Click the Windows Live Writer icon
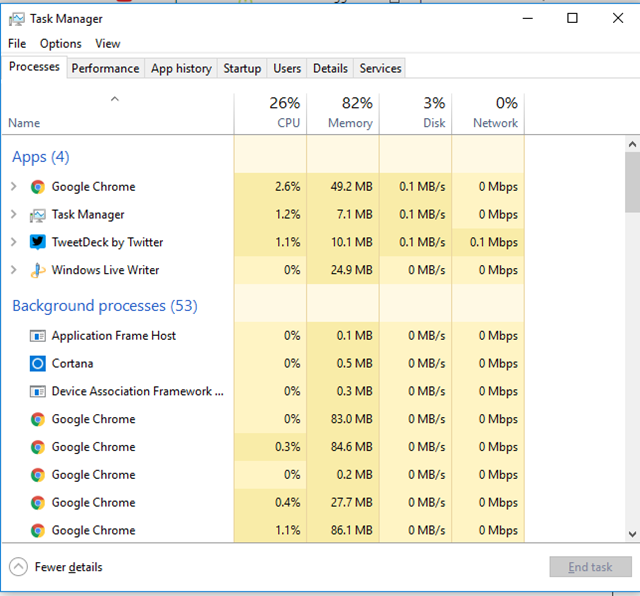 tap(38, 270)
